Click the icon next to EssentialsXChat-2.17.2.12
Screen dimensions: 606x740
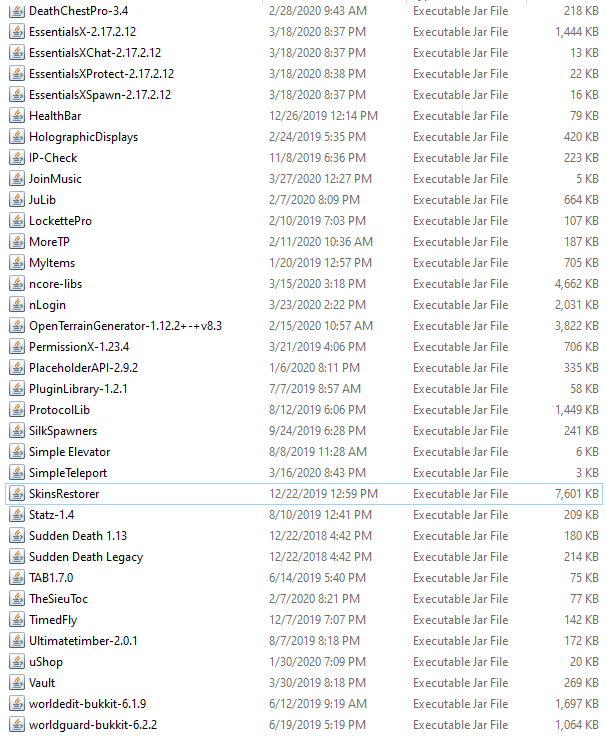pos(17,53)
